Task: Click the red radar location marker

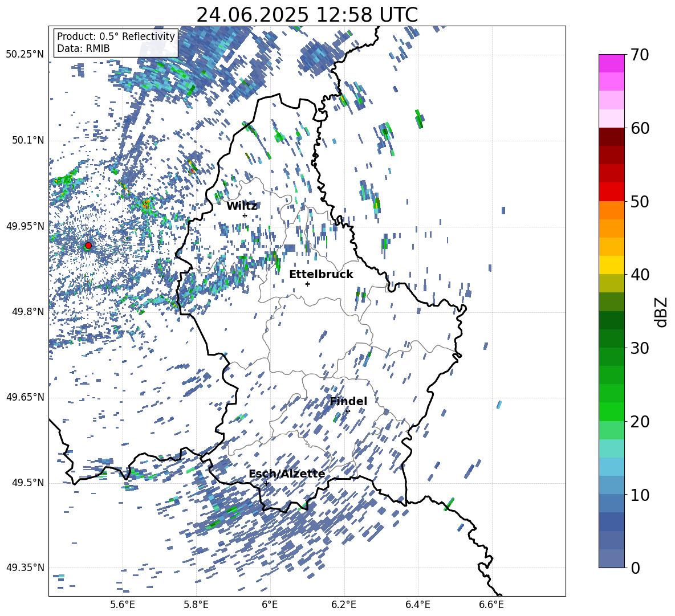Action: point(88,245)
